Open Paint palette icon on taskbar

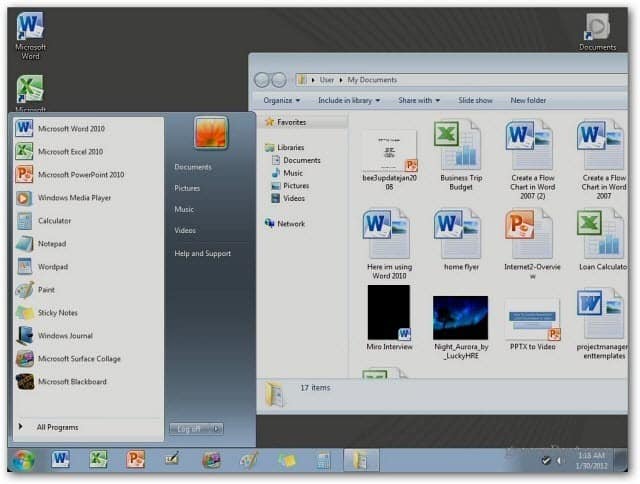[x=249, y=460]
